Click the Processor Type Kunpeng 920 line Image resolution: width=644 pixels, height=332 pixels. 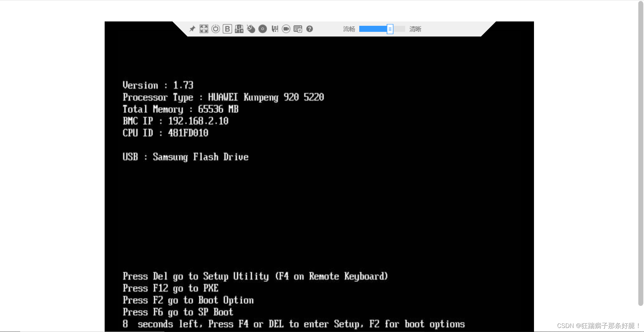point(223,97)
